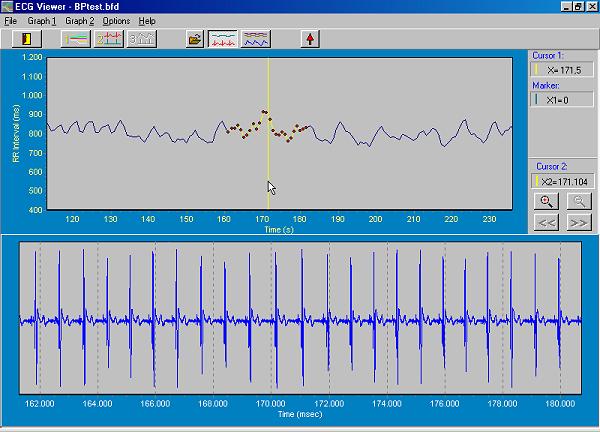The width and height of the screenshot is (600, 432).
Task: Open the Graph 1 menu
Action: coord(42,20)
